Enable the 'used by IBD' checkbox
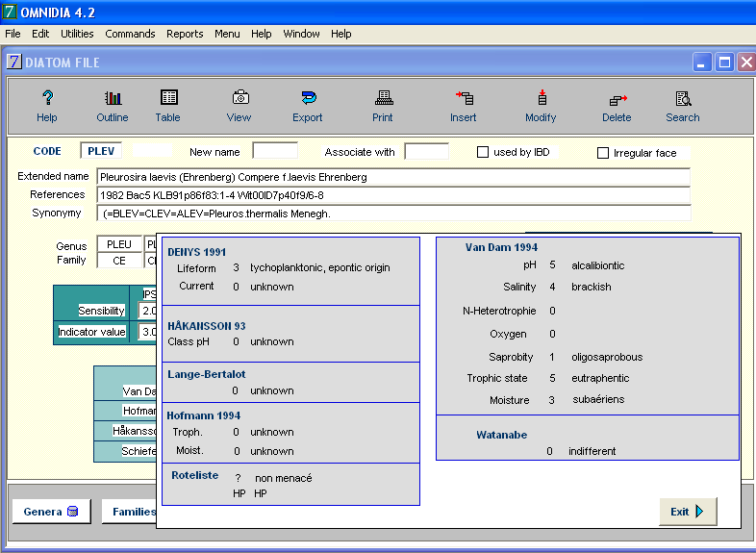 point(482,152)
